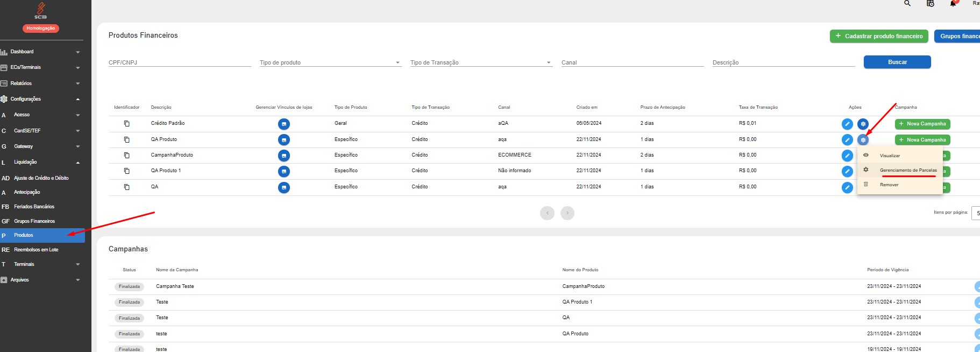Choose Visualizar in the actions menu
The width and height of the screenshot is (980, 352).
890,156
